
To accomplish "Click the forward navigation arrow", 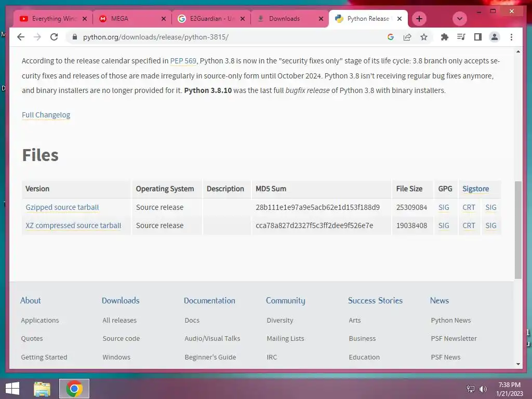I will [37, 37].
